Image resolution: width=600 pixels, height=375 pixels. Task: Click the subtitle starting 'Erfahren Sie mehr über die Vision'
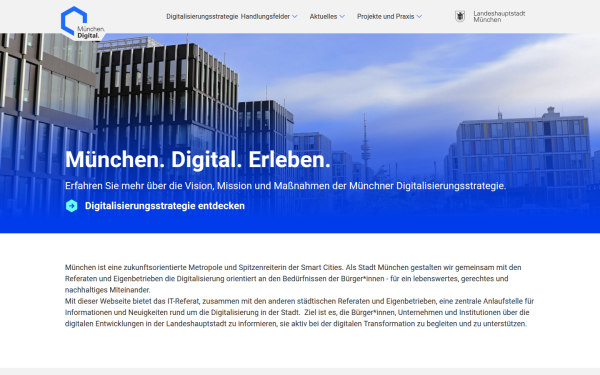[285, 186]
